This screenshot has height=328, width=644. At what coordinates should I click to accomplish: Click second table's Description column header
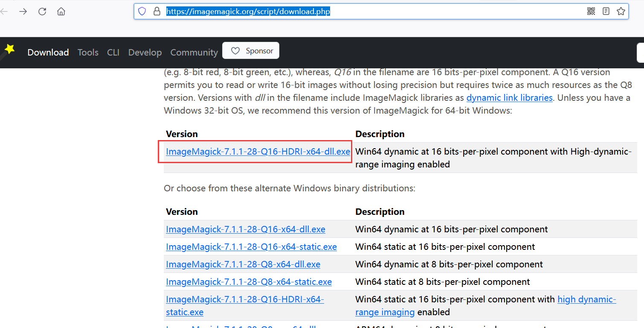tap(380, 212)
